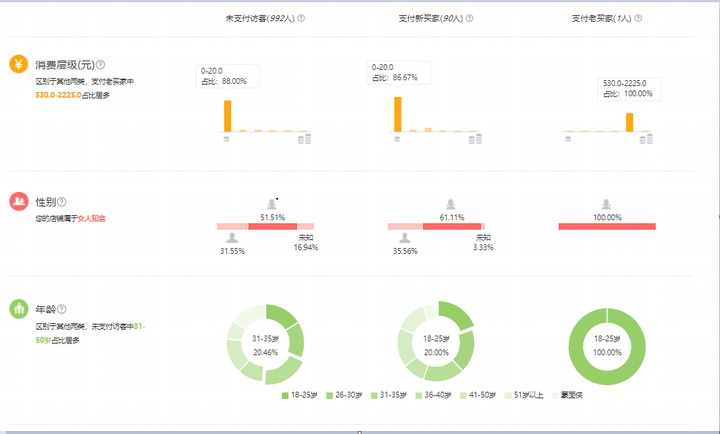Click pink 未知 segment above 16.94%
Screen dimensions: 720x434
pos(306,226)
